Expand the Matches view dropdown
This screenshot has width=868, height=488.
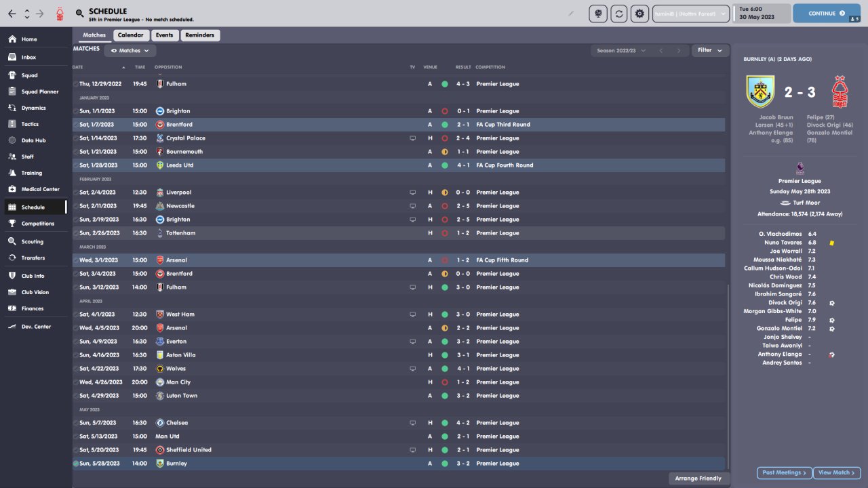pyautogui.click(x=130, y=50)
